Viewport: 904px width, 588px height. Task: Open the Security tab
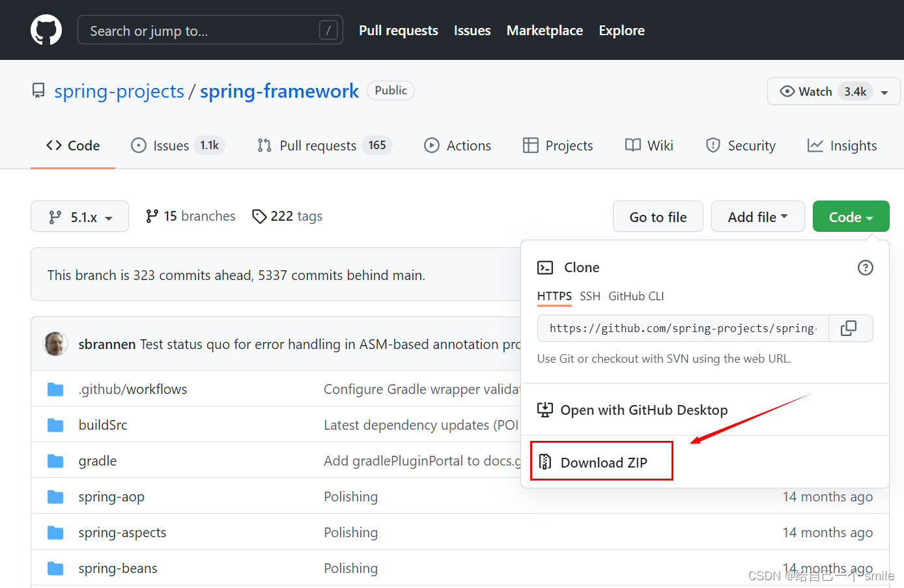click(741, 145)
